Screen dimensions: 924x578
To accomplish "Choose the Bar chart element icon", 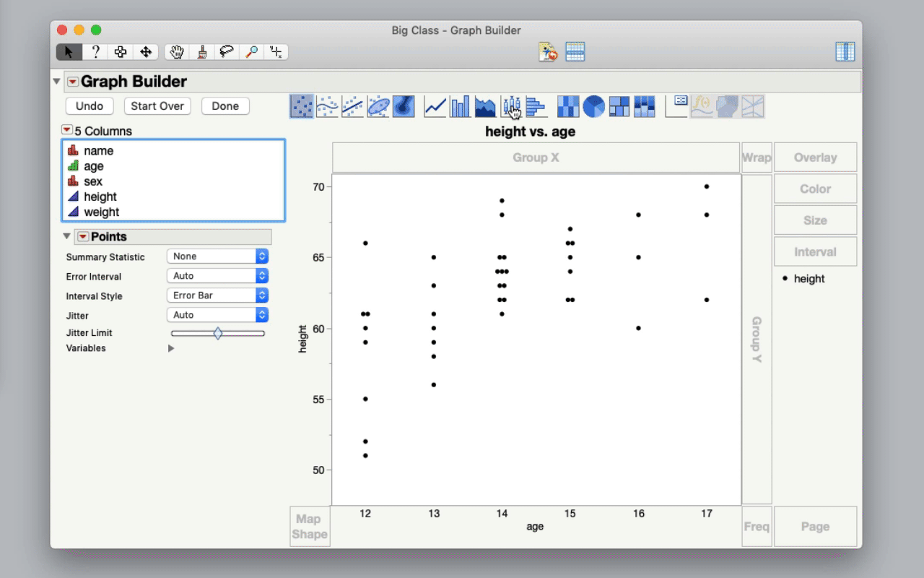I will pos(460,107).
